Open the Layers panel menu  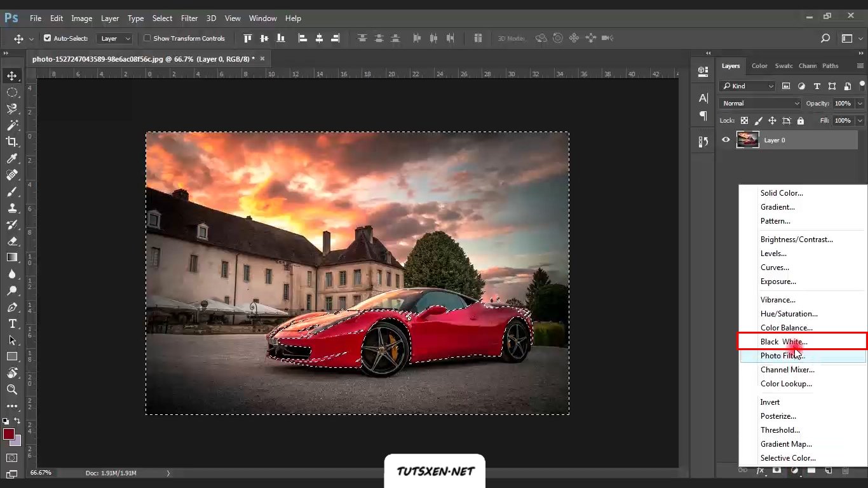860,65
